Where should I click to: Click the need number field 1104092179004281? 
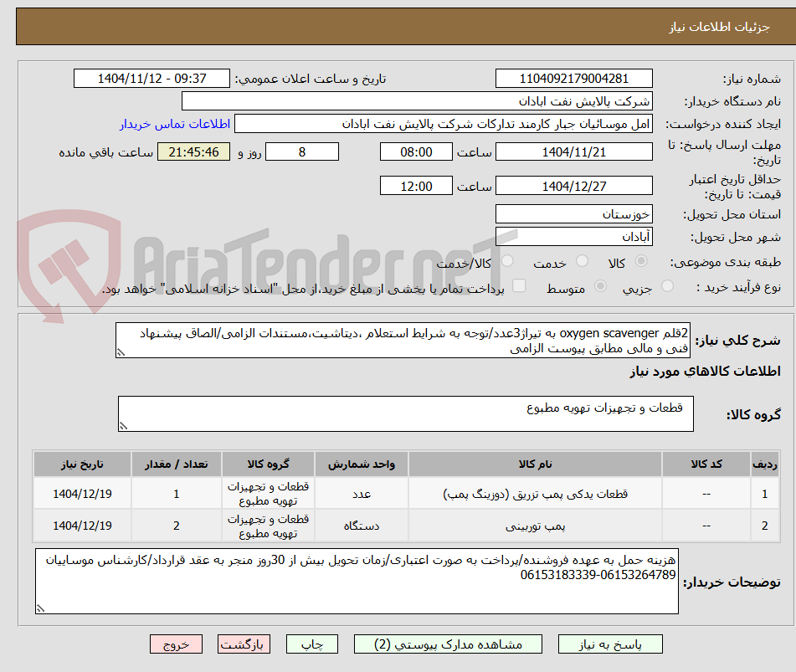point(573,79)
